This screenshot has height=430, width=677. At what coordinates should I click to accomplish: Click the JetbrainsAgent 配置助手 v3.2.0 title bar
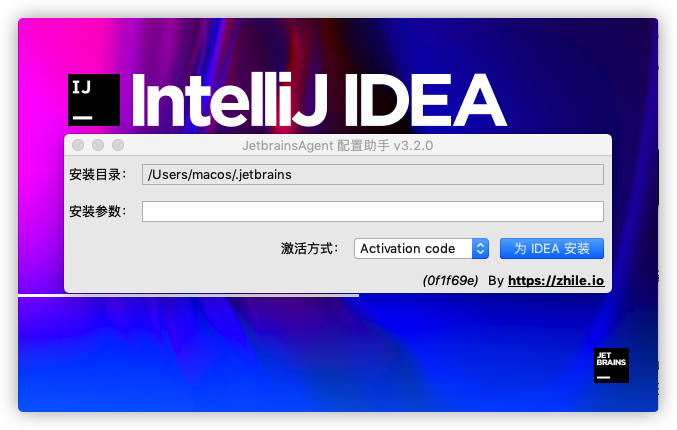[338, 146]
